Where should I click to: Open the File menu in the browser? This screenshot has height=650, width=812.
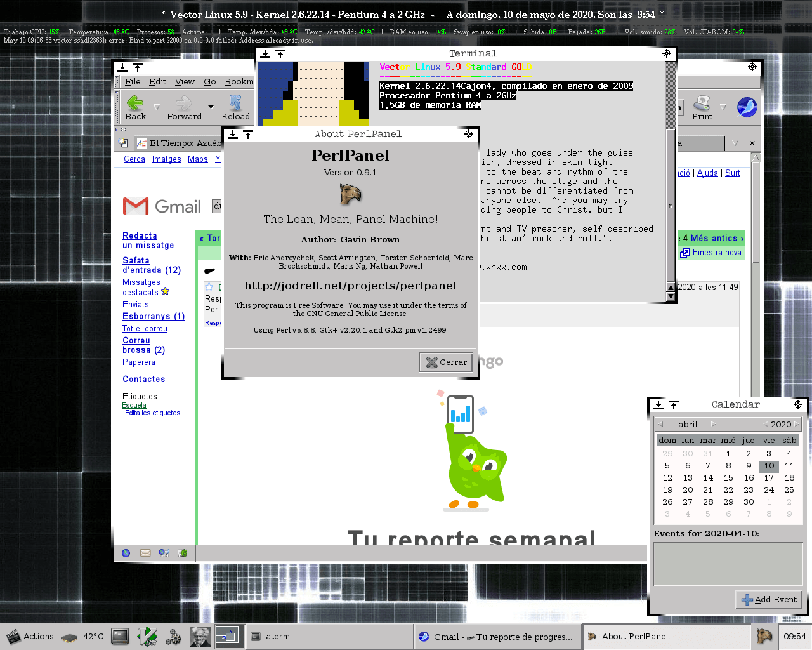click(133, 82)
